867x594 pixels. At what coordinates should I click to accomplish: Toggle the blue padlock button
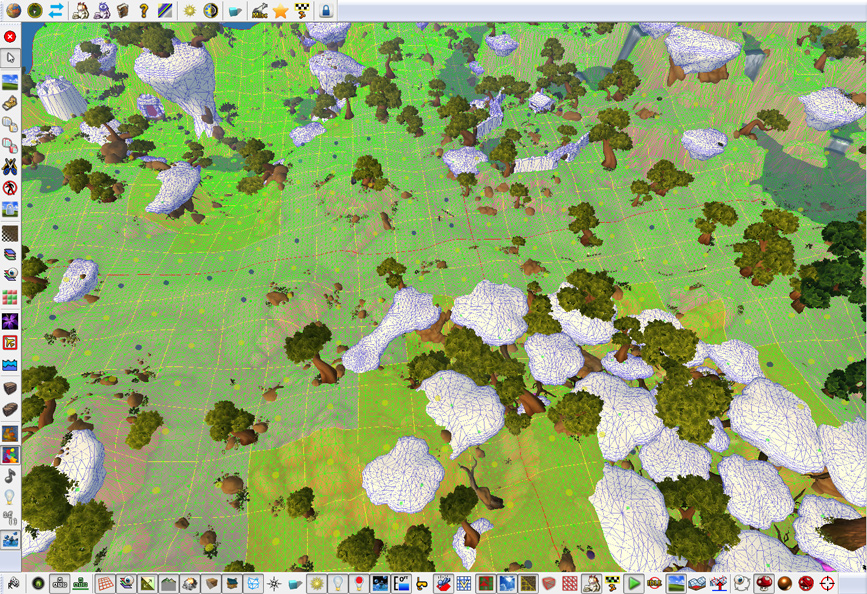coord(326,10)
